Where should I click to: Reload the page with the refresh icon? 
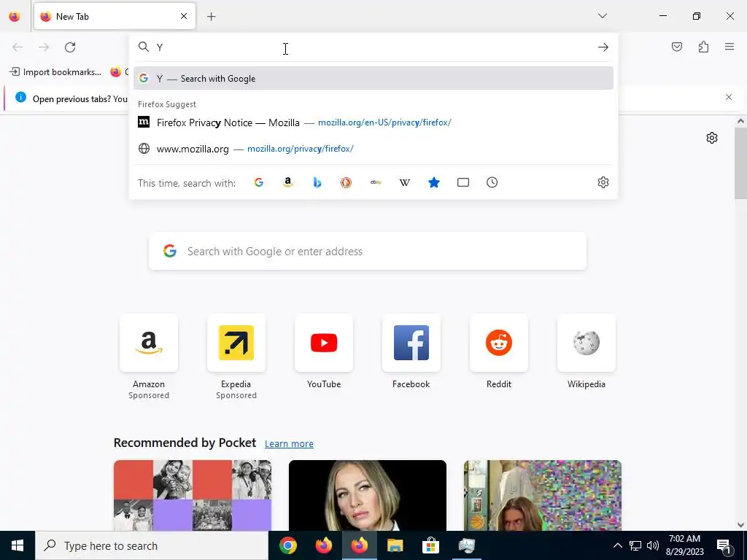[70, 47]
